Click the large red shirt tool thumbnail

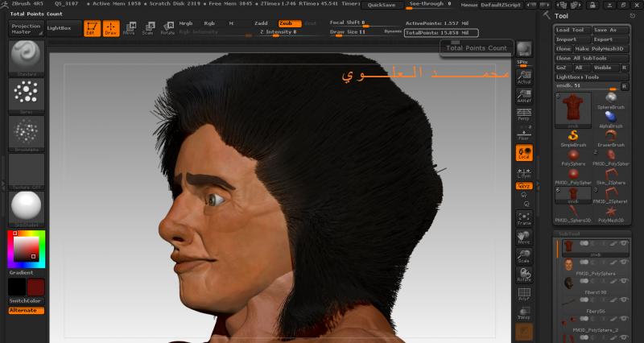(573, 110)
